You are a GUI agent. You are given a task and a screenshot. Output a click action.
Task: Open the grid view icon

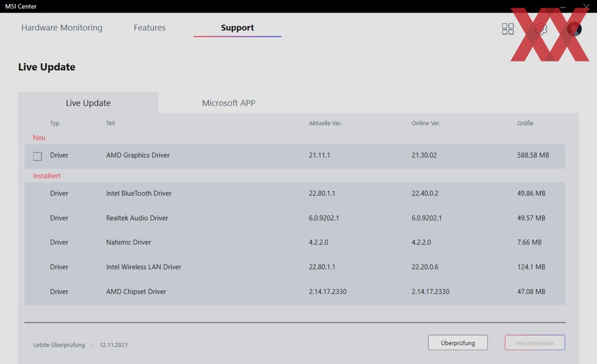[x=508, y=29]
